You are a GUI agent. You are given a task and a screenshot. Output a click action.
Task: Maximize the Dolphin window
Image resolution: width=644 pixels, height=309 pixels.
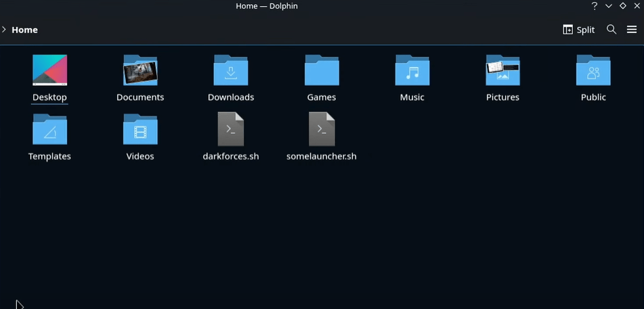pos(623,6)
